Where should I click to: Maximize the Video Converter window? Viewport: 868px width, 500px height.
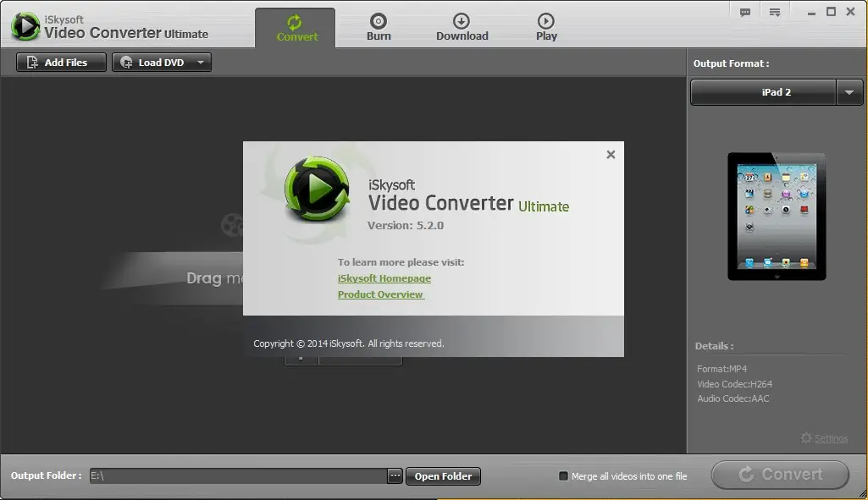coord(831,12)
